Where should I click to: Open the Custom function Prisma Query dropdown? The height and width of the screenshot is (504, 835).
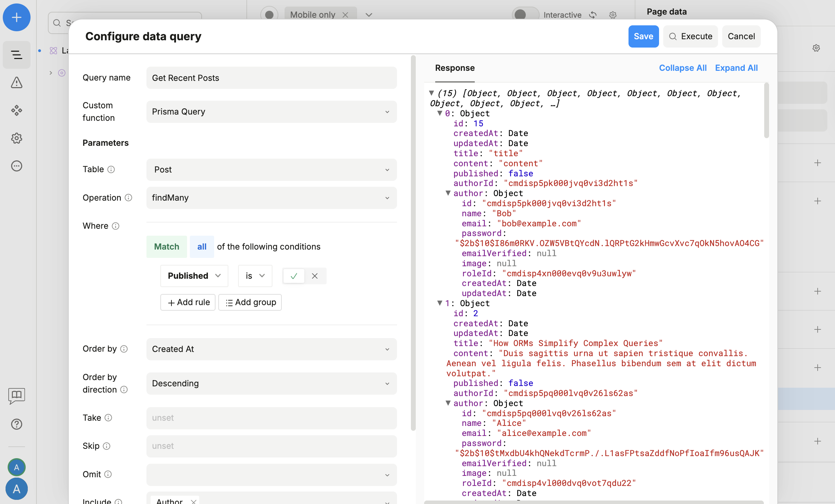271,112
